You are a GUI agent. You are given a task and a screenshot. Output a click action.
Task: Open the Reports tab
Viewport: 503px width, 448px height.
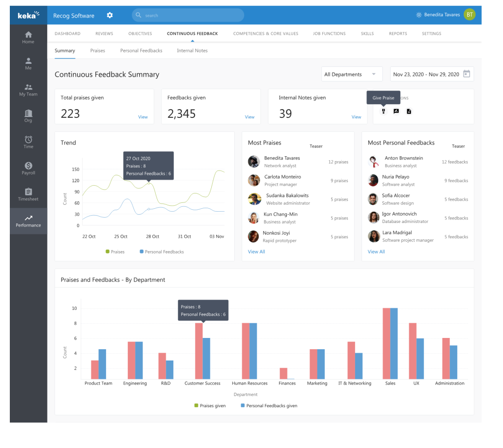click(398, 33)
